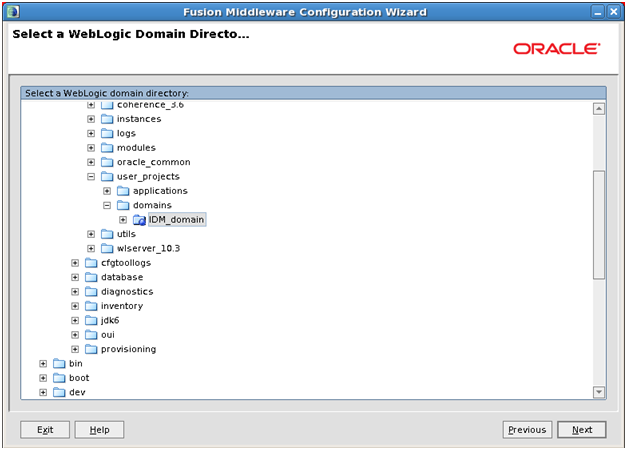Select the wlserver_10.3 label
627x450 pixels.
pos(148,249)
